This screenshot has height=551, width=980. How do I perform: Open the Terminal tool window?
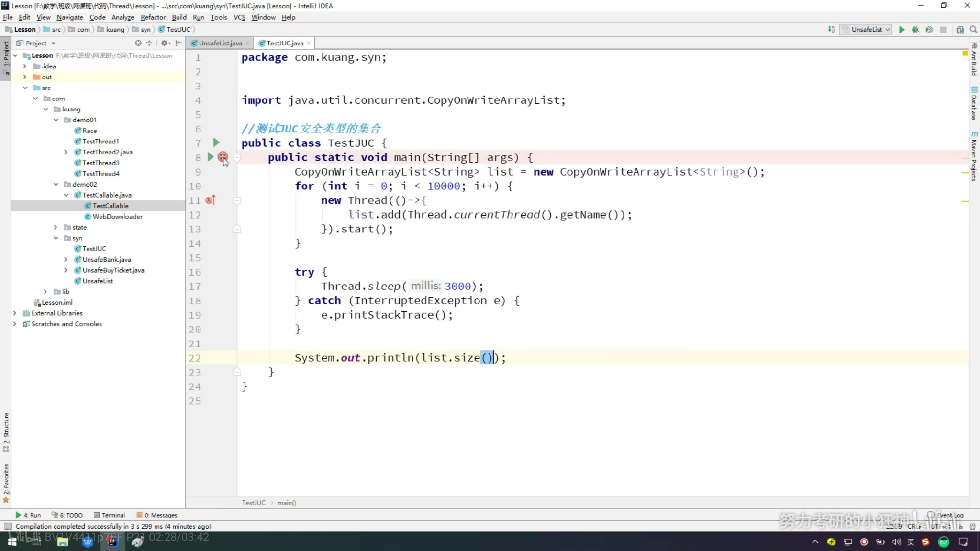[110, 515]
